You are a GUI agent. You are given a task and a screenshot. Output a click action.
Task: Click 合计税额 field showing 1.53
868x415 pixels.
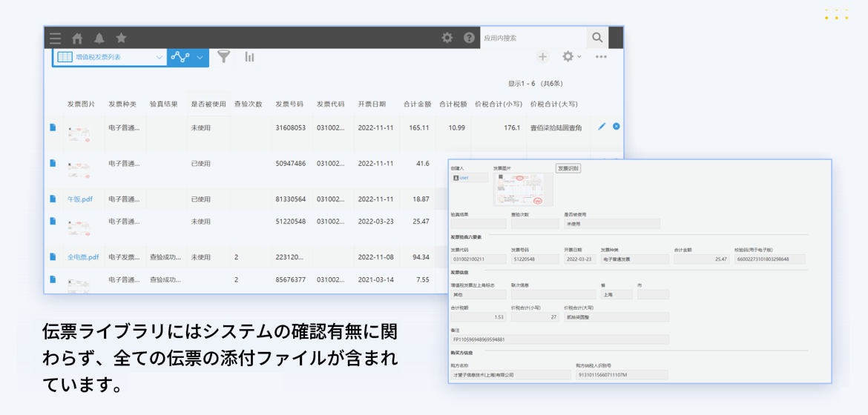pyautogui.click(x=479, y=317)
